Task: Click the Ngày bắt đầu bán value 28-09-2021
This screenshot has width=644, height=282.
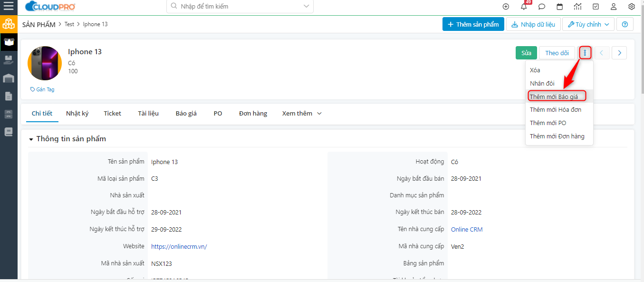Action: [466, 179]
